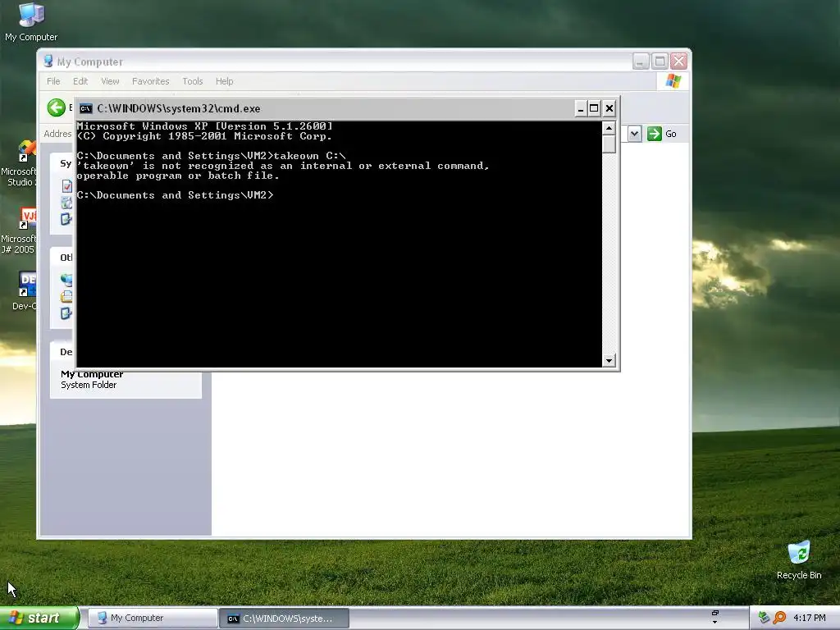Close the My Computer window
The width and height of the screenshot is (840, 630).
pyautogui.click(x=678, y=62)
